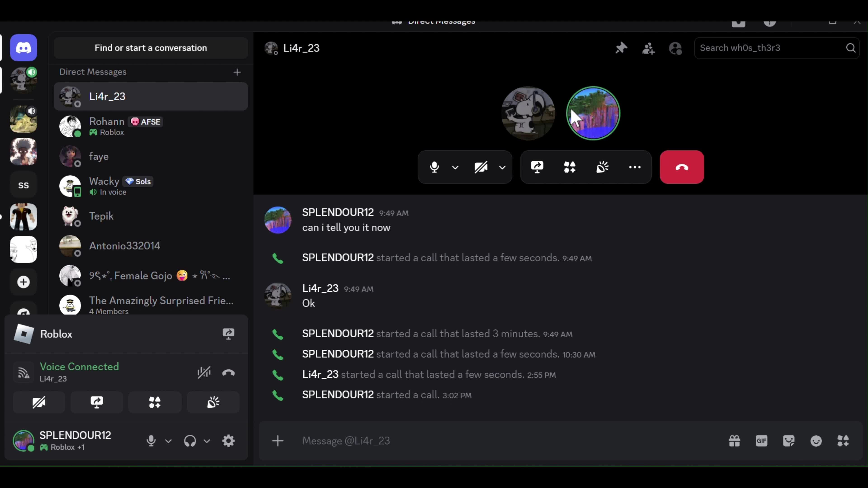Expand microphone options arrow in the call
Image resolution: width=868 pixels, height=488 pixels.
[455, 167]
